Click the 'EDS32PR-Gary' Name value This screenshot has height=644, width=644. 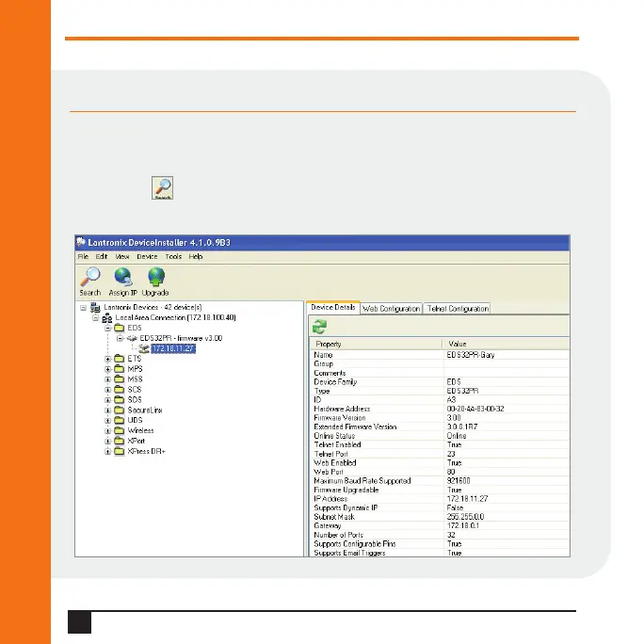[471, 355]
